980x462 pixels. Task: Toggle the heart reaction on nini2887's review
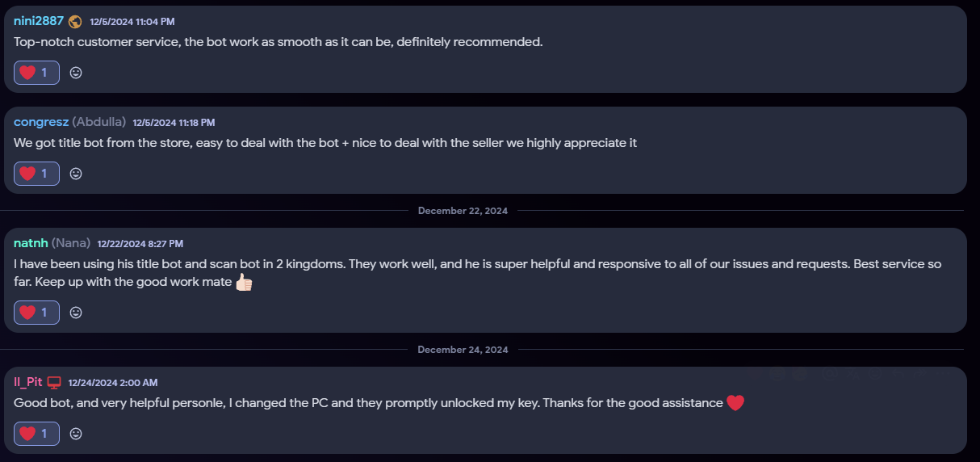pos(36,73)
